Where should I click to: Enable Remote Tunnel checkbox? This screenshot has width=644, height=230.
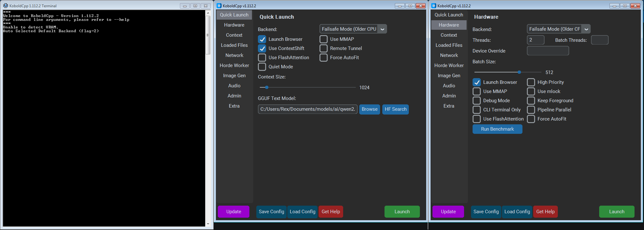324,48
